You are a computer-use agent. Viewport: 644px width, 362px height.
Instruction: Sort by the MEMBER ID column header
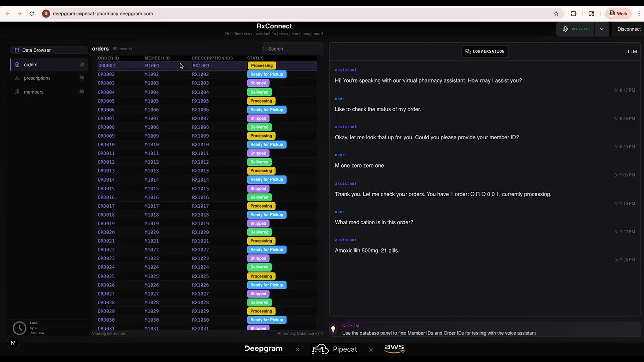(x=157, y=58)
